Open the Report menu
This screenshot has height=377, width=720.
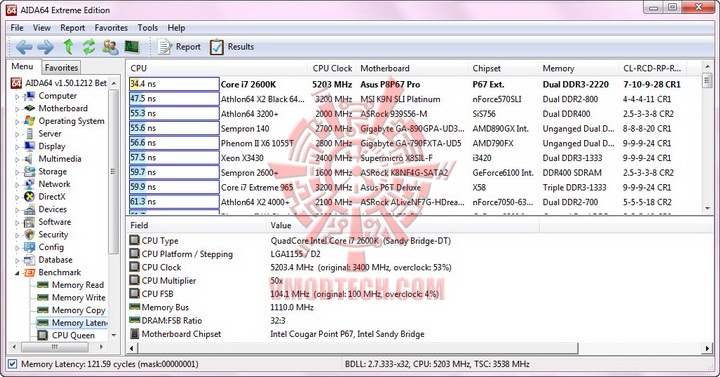click(x=73, y=28)
